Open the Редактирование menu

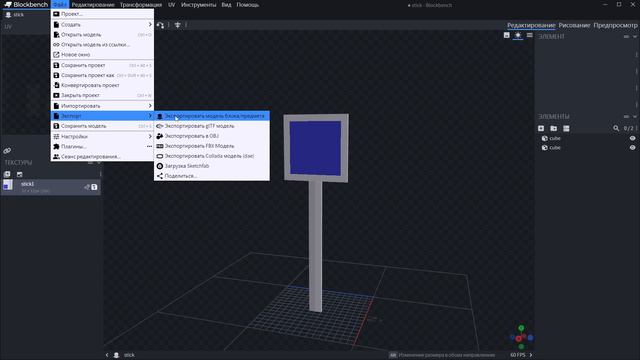(93, 5)
